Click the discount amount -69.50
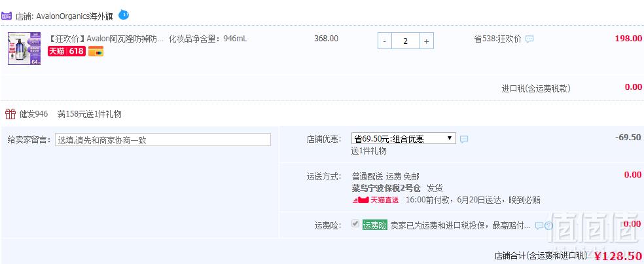Screen dimensions: 644x264 click(x=629, y=138)
